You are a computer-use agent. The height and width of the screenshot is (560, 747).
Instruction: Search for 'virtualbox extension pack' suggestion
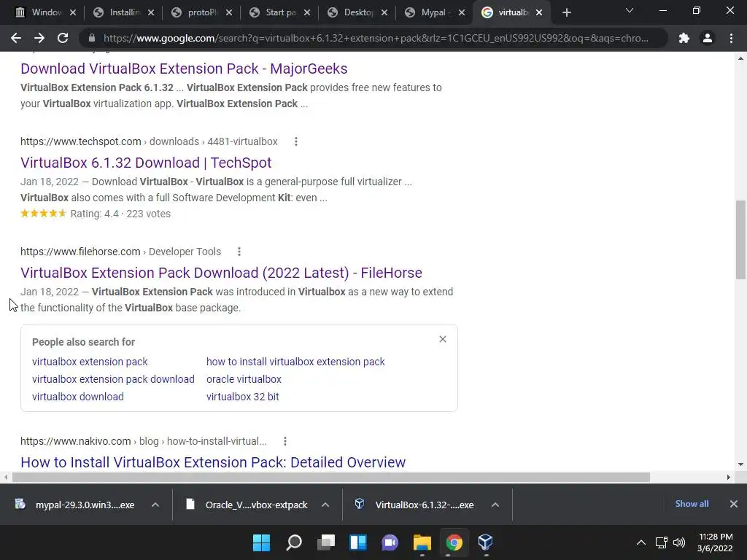tap(90, 362)
